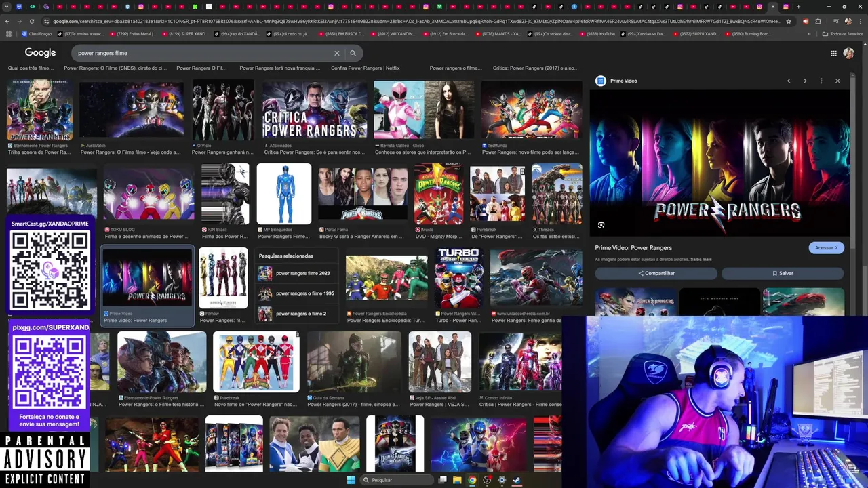Open a new browser tab with plus
This screenshot has width=868, height=488.
point(798,7)
